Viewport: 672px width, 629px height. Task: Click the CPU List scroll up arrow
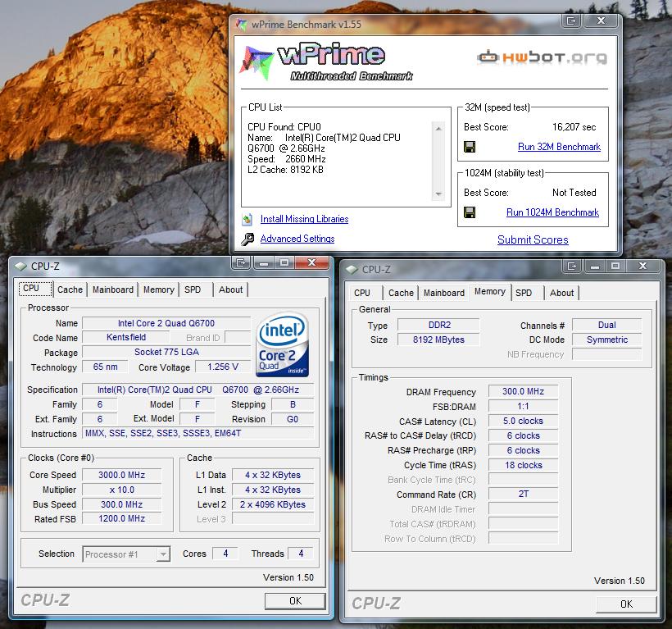click(x=438, y=128)
